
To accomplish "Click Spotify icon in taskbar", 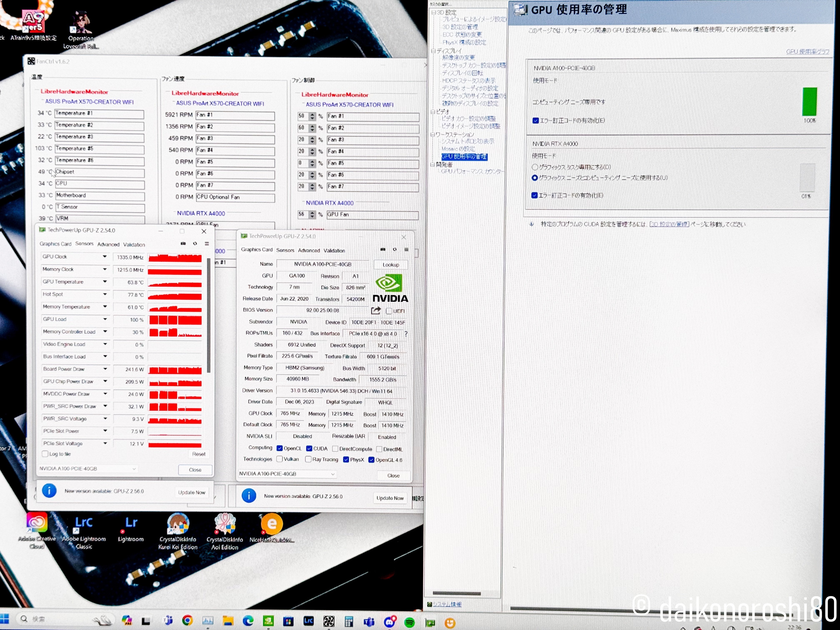I will [409, 622].
